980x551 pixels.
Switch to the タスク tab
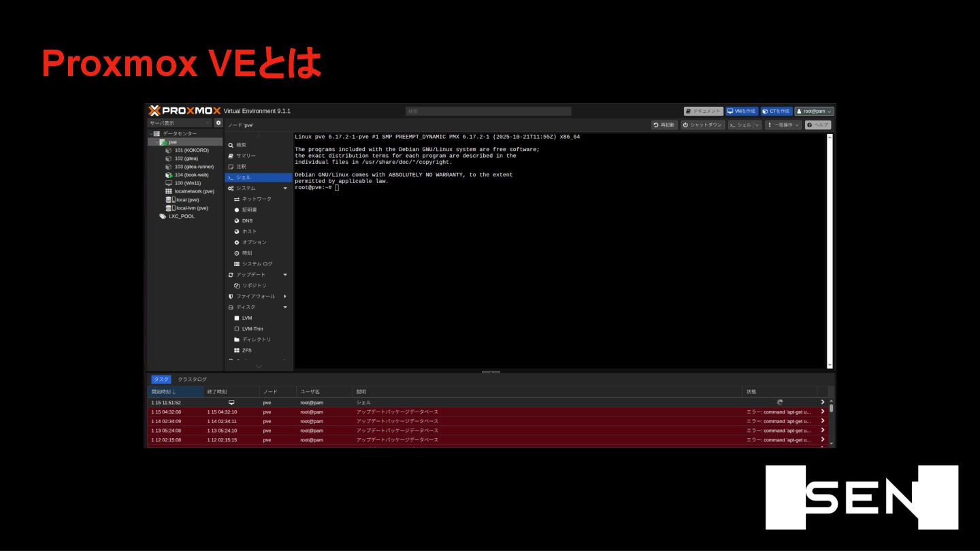161,380
